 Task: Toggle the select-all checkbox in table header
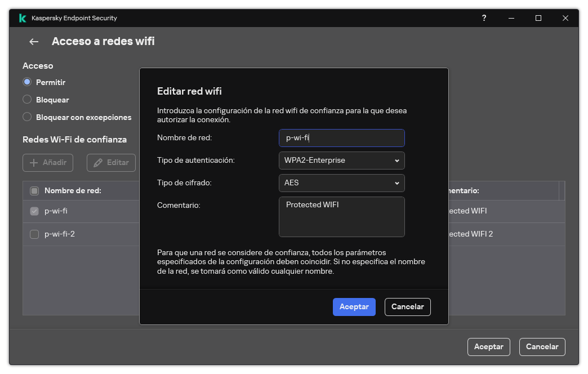pyautogui.click(x=33, y=190)
